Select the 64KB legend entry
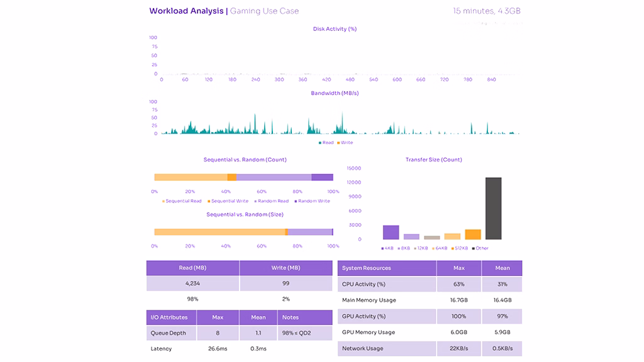 point(440,248)
